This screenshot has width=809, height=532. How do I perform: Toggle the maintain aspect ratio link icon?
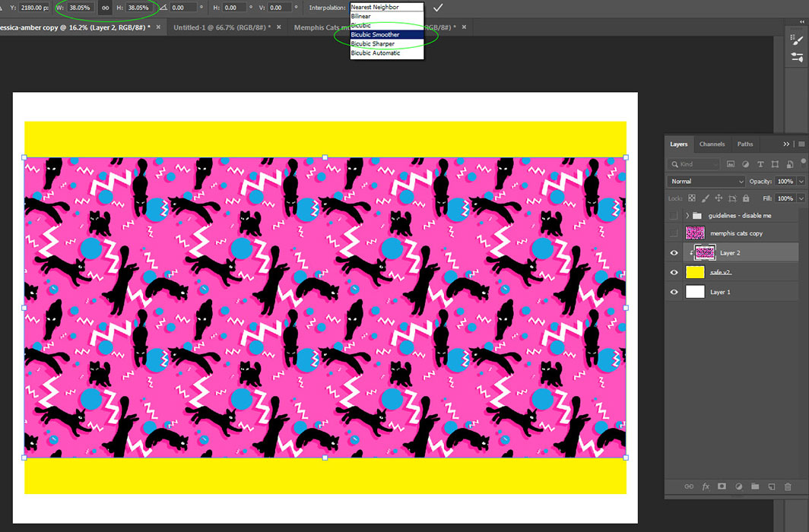point(105,8)
